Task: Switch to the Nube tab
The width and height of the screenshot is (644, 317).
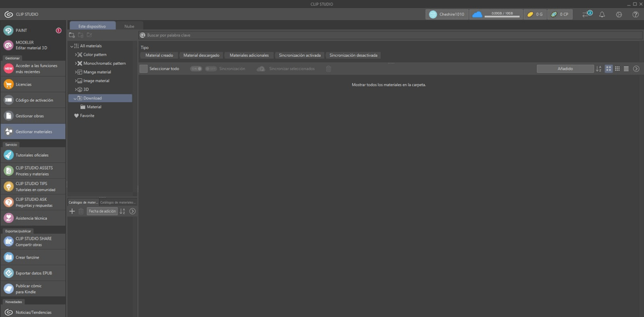Action: coord(129,26)
